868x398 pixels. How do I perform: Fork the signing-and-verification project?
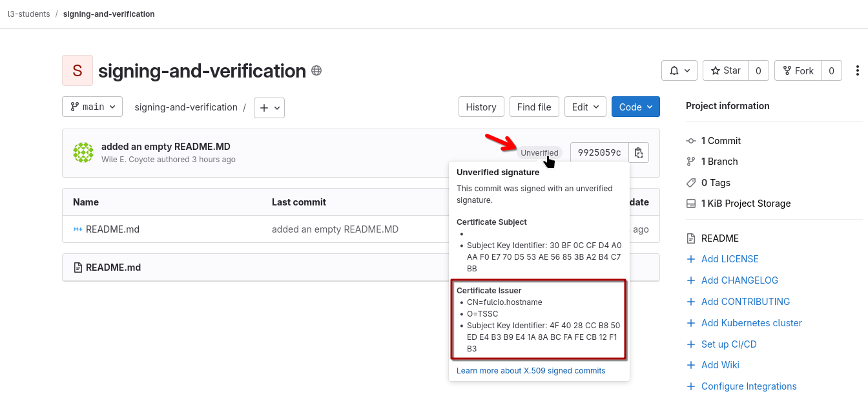798,70
